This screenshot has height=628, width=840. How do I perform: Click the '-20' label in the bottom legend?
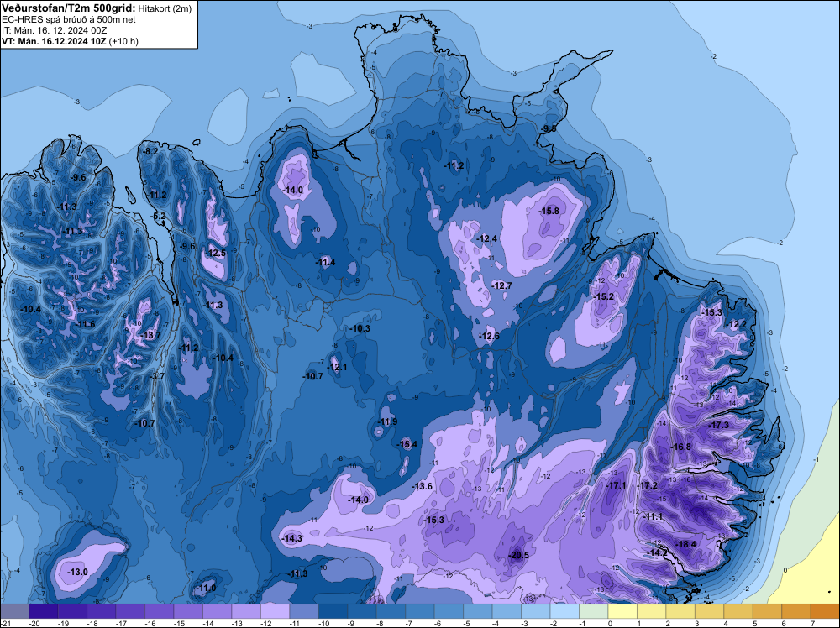(x=34, y=623)
